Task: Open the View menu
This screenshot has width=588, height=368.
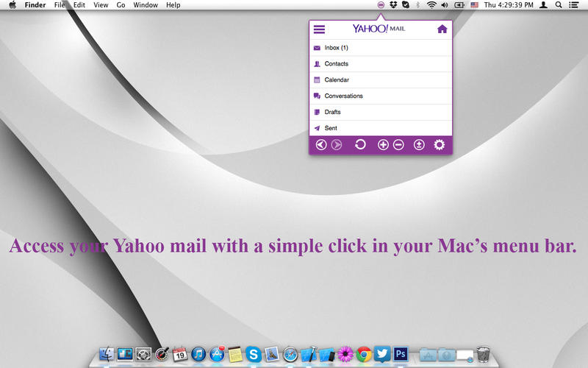Action: (x=101, y=5)
